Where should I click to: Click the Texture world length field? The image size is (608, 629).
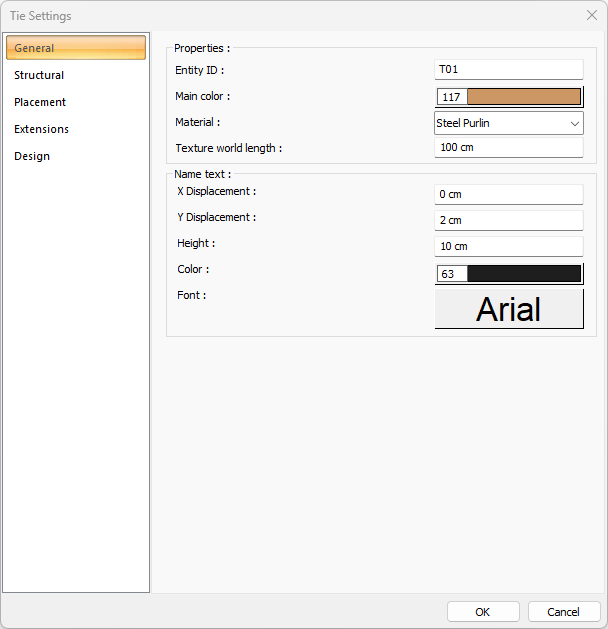pos(508,148)
